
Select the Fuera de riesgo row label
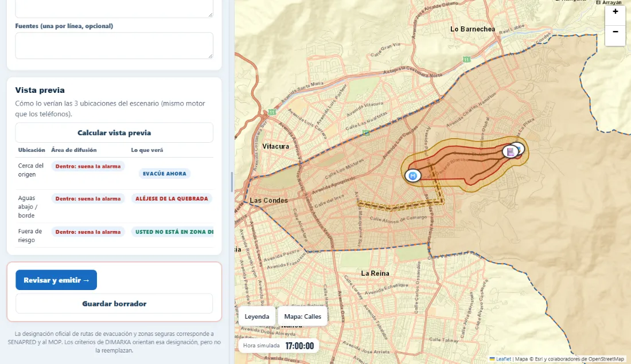click(30, 236)
